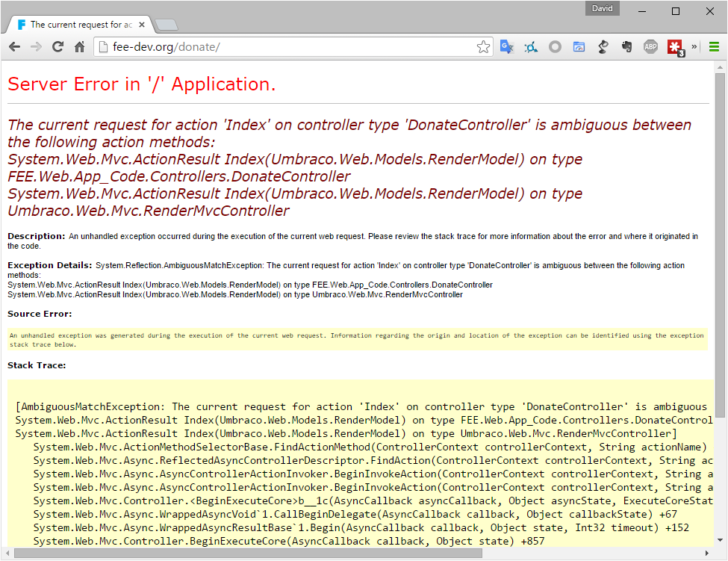This screenshot has width=728, height=561.
Task: Click the black feather-shaped extension icon
Action: [603, 47]
